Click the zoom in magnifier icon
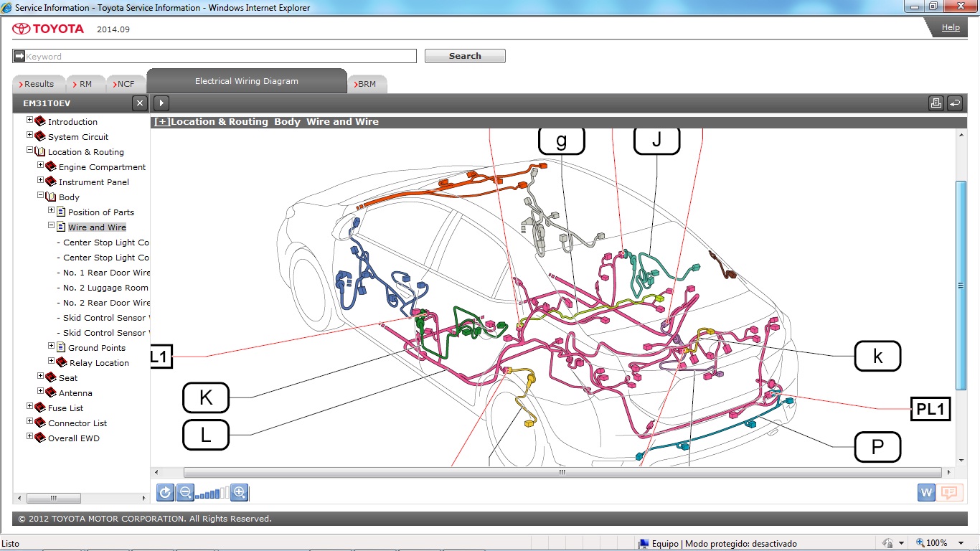Viewport: 980px width, 551px height. pyautogui.click(x=240, y=492)
